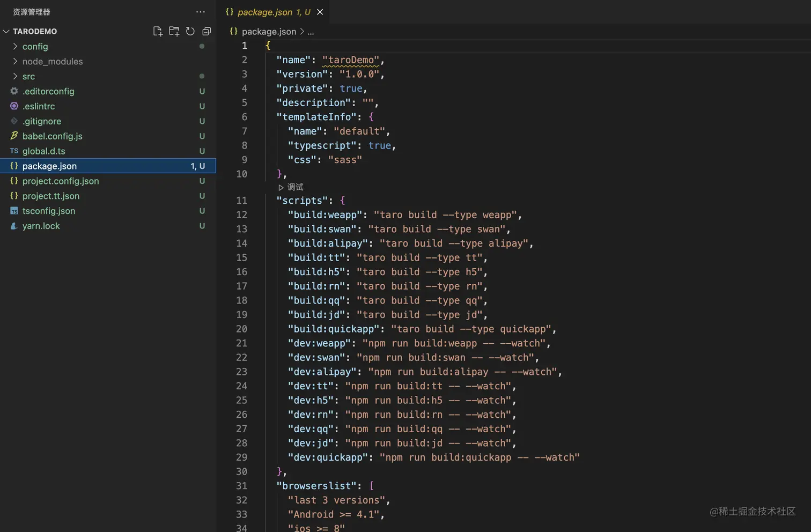Click the "typescript" key on line 8
Viewport: 811px width, 532px height.
point(322,145)
